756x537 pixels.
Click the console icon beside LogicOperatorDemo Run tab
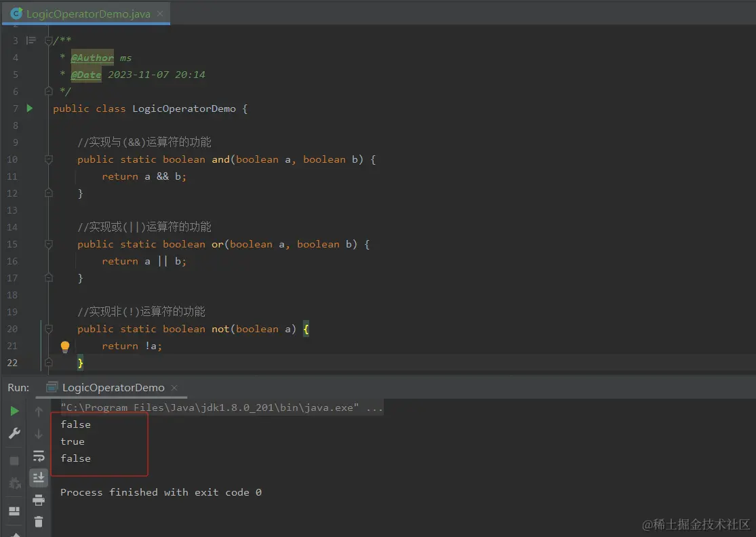pyautogui.click(x=52, y=387)
